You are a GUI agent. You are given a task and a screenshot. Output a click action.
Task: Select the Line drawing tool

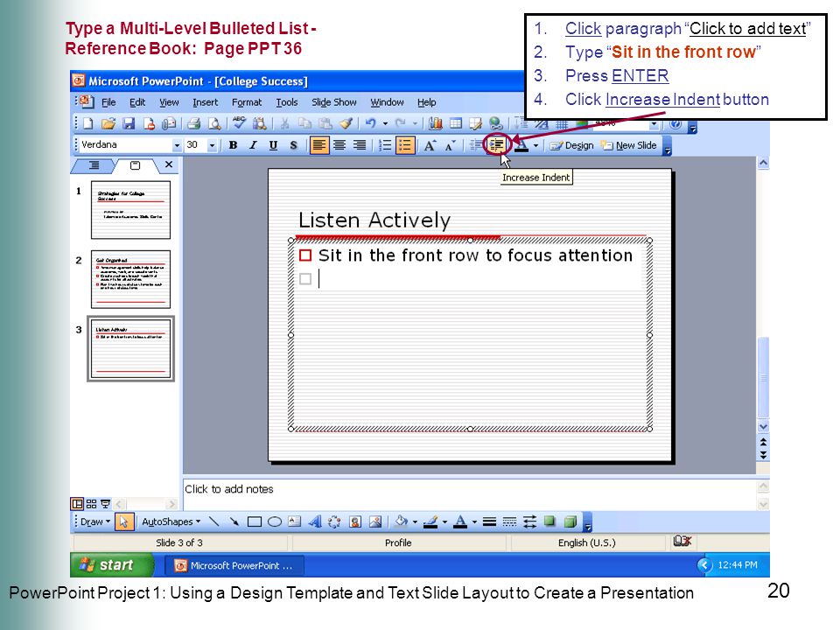coord(213,521)
